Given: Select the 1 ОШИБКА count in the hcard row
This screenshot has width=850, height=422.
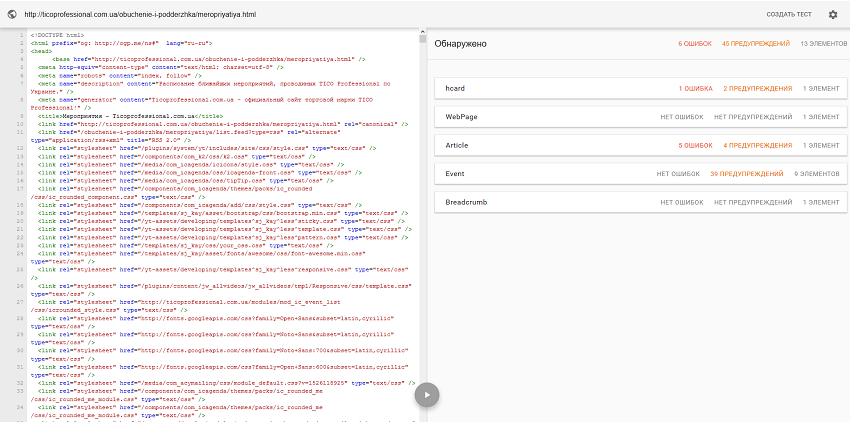Looking at the screenshot, I should click(x=695, y=89).
